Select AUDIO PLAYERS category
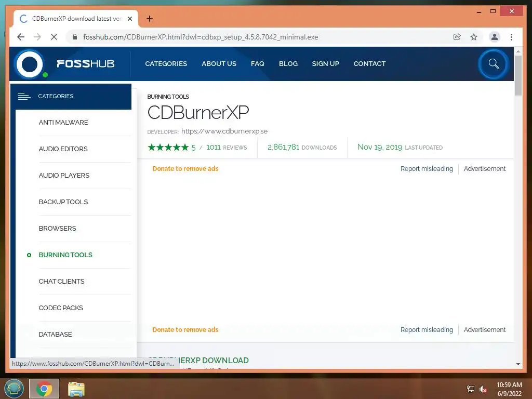This screenshot has height=399, width=532. 64,176
